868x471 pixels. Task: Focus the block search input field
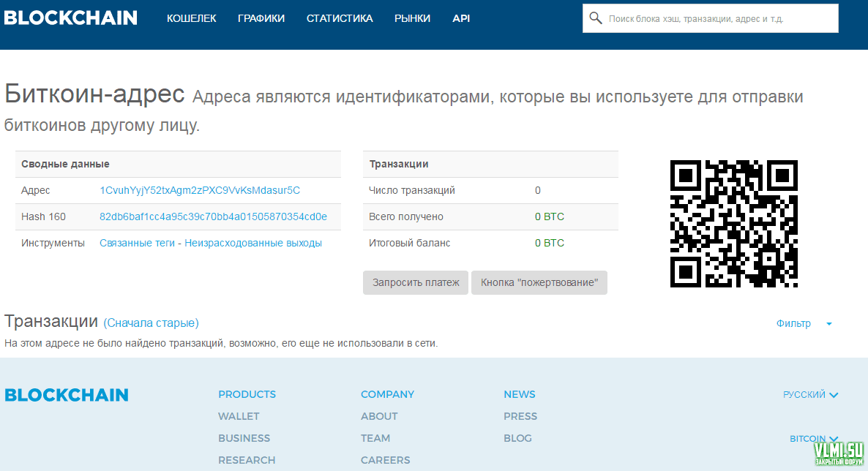tap(717, 18)
